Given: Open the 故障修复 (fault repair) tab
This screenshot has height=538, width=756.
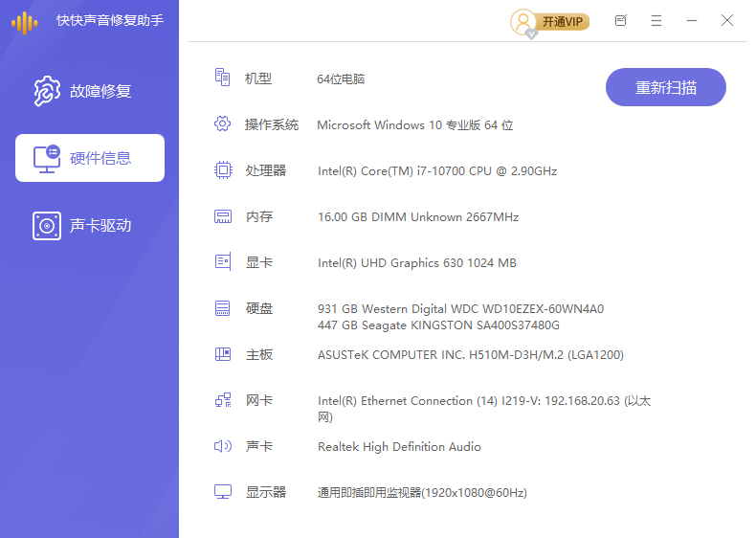Looking at the screenshot, I should [x=89, y=92].
